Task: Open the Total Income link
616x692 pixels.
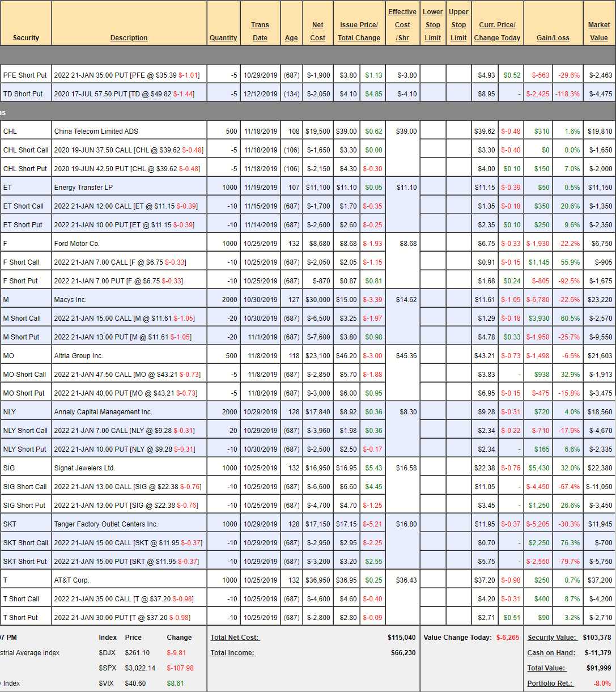Action: (233, 653)
